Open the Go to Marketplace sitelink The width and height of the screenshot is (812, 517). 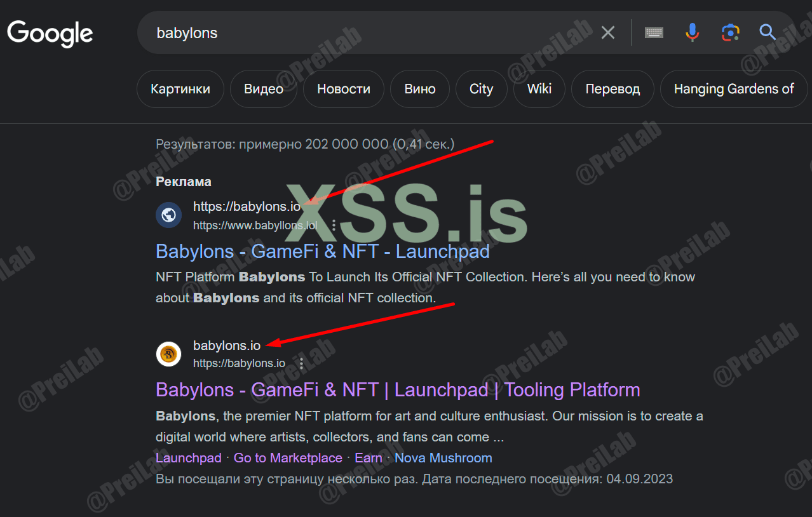(x=288, y=458)
